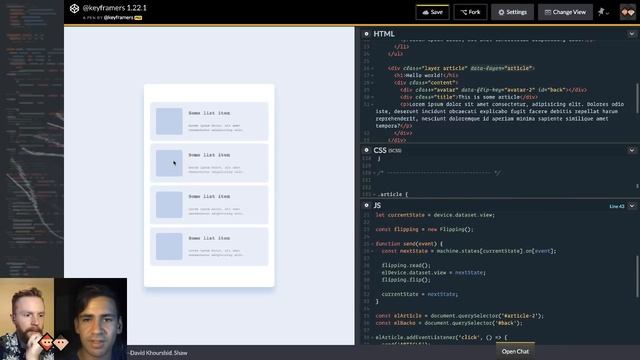640x360 pixels.
Task: Click the JS panel title
Action: 377,205
